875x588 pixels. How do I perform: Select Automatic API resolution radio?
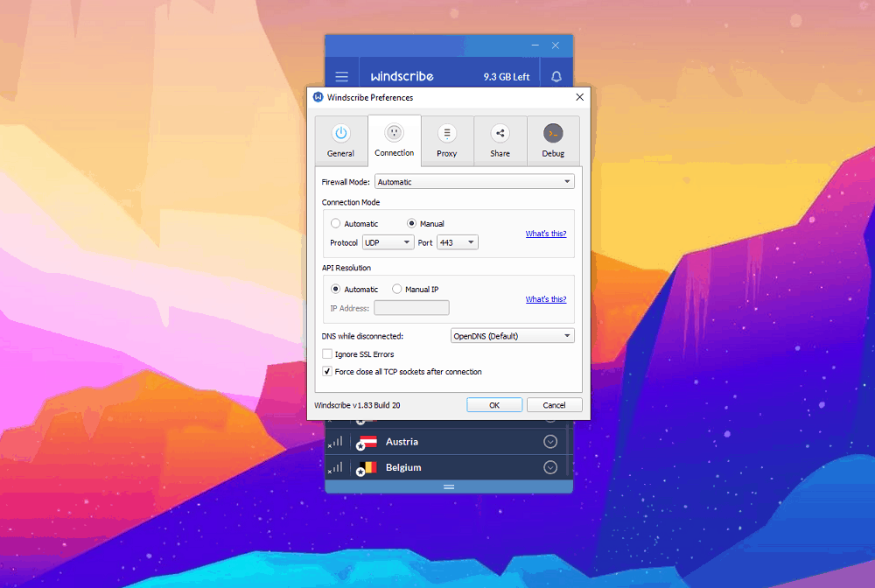(x=335, y=289)
